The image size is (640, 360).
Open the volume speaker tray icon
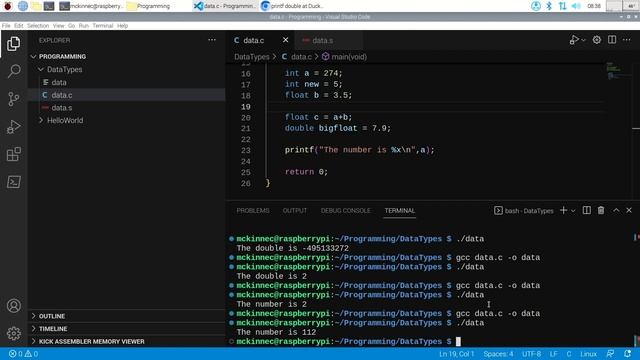pos(576,6)
